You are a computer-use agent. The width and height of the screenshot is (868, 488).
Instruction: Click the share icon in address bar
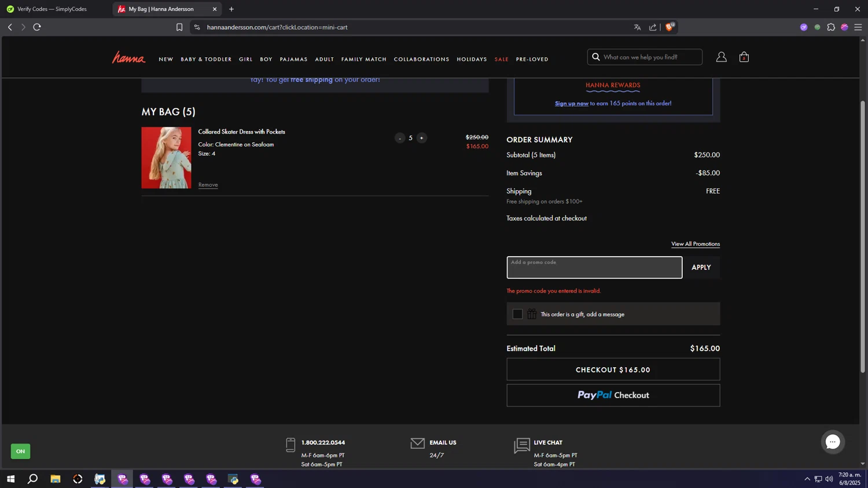(653, 27)
